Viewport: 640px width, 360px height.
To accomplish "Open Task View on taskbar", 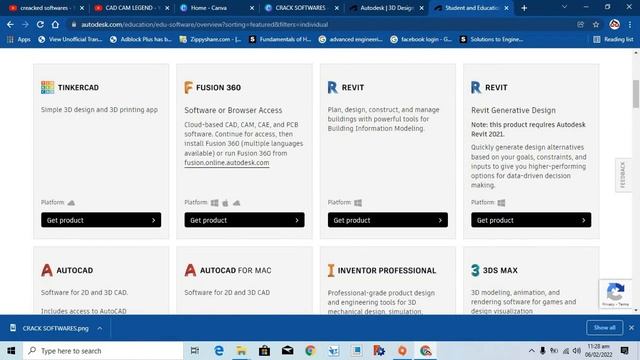I will pyautogui.click(x=195, y=351).
